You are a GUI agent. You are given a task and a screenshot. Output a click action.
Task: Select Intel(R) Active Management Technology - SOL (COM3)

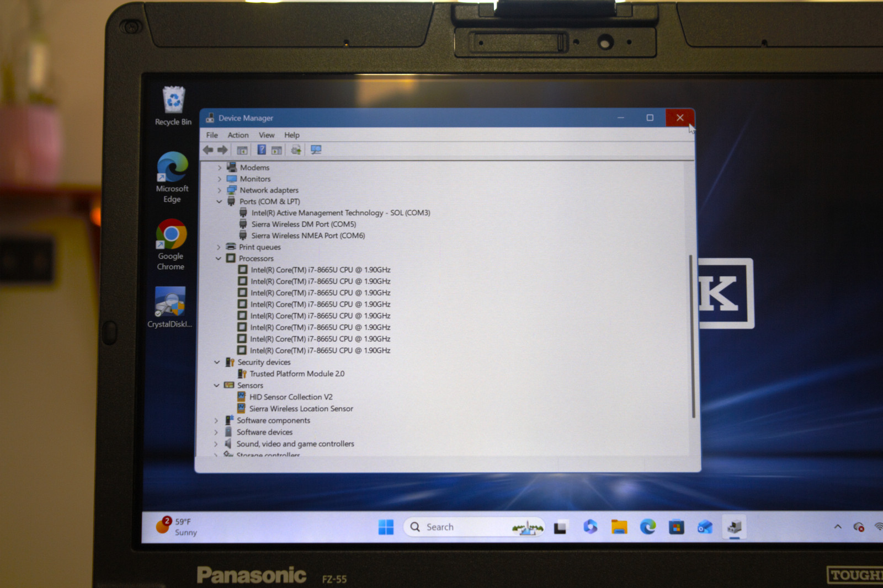pyautogui.click(x=341, y=213)
